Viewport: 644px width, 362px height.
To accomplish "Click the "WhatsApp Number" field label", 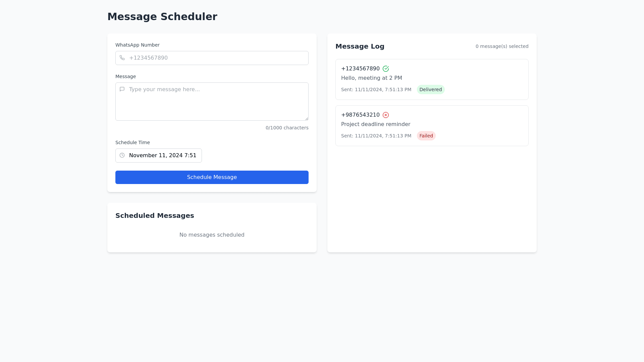I will [138, 45].
